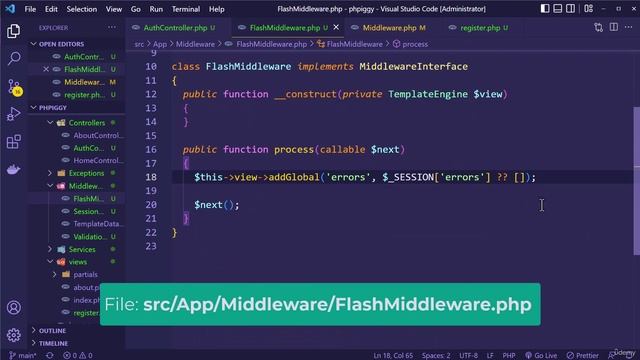640x360 pixels.
Task: Click Prettier status bar item
Action: click(582, 356)
